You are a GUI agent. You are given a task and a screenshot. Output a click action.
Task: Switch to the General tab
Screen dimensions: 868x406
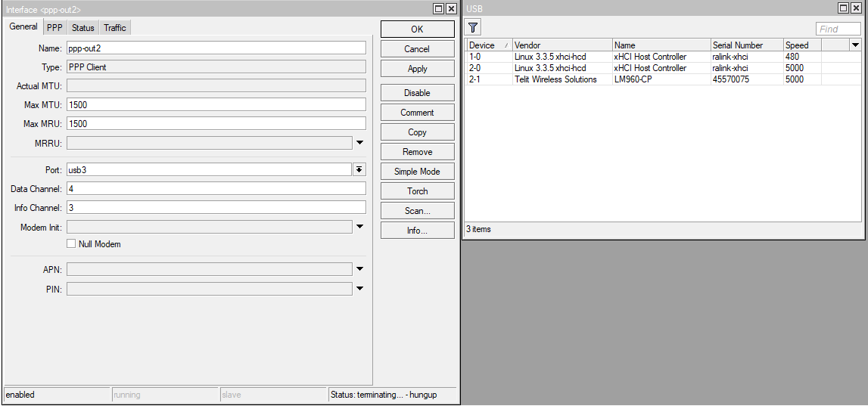click(x=23, y=26)
